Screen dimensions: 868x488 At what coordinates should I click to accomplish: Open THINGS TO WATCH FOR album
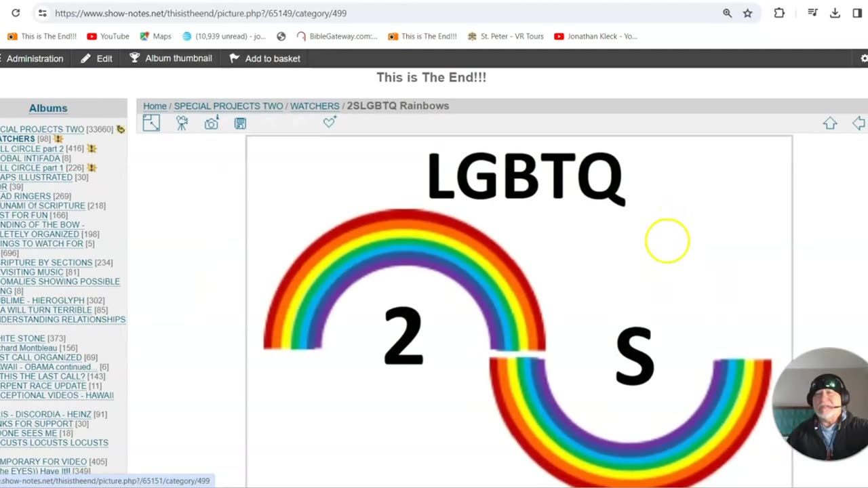(41, 243)
